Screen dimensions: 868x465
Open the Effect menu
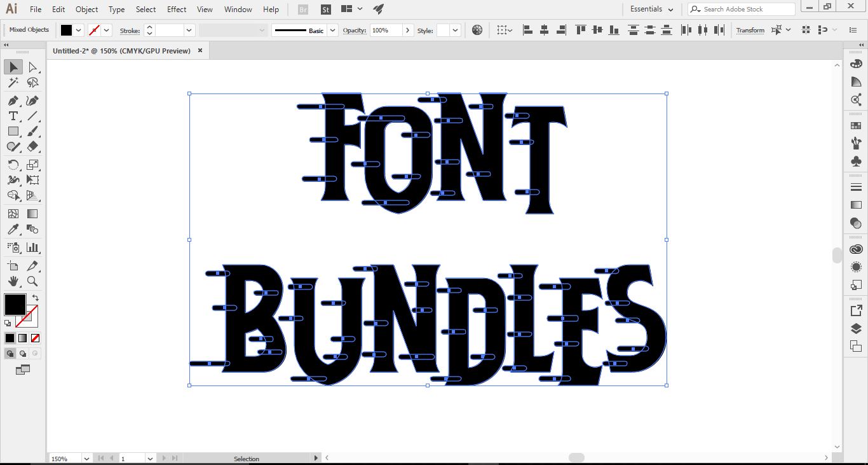[x=177, y=10]
